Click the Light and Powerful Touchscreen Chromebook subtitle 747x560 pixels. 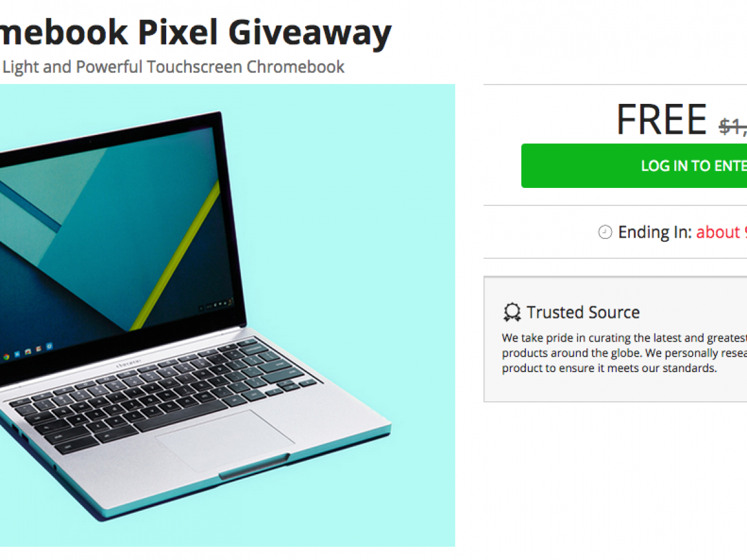pos(172,67)
